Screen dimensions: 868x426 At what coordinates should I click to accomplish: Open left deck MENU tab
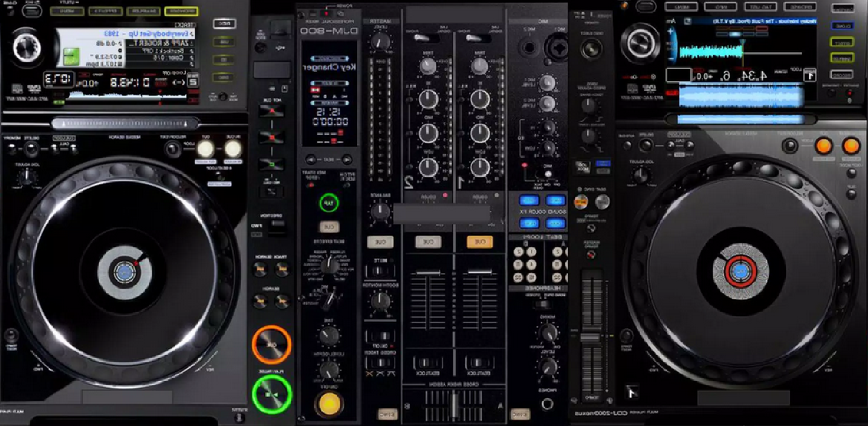67,11
